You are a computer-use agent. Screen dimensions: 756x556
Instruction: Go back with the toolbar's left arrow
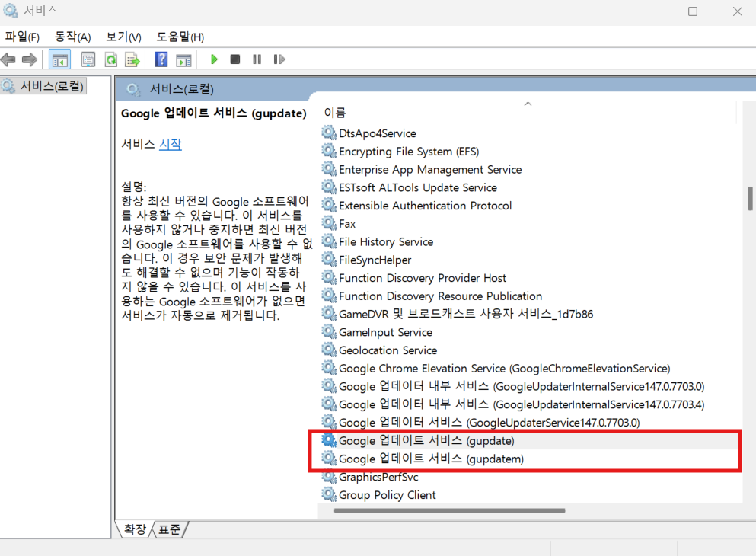8,60
